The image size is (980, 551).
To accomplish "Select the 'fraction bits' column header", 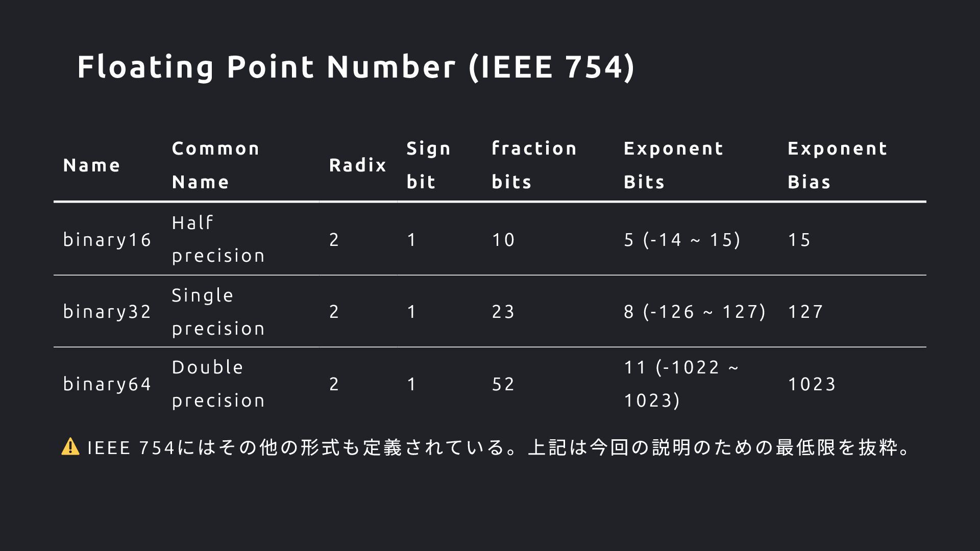I will pyautogui.click(x=534, y=165).
